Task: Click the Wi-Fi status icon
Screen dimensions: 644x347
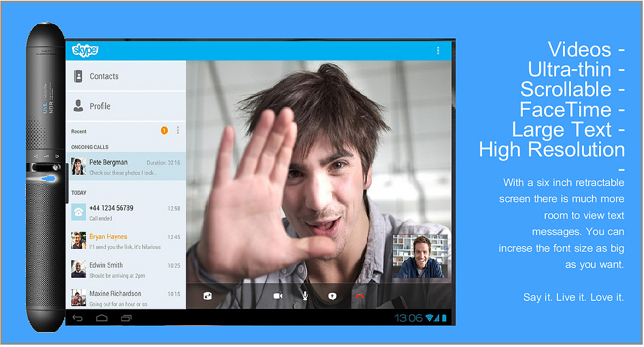Action: 429,318
